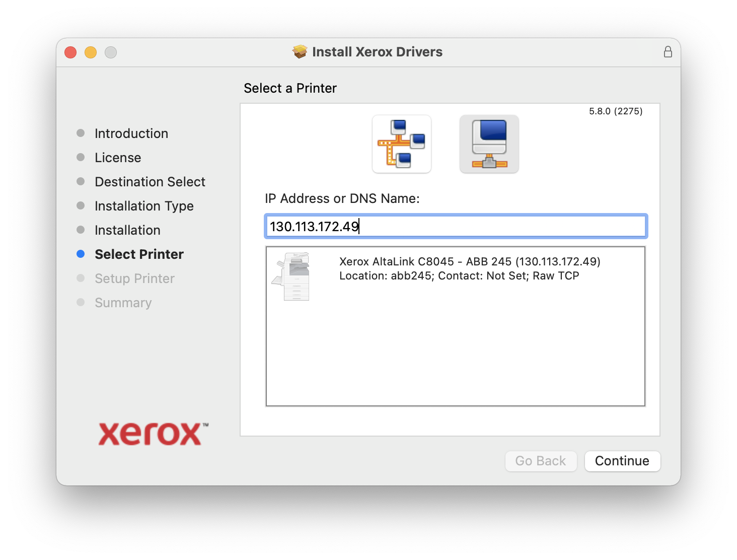Select the Xerox AltaLink C8045 printer entry
The width and height of the screenshot is (737, 560).
pyautogui.click(x=469, y=268)
